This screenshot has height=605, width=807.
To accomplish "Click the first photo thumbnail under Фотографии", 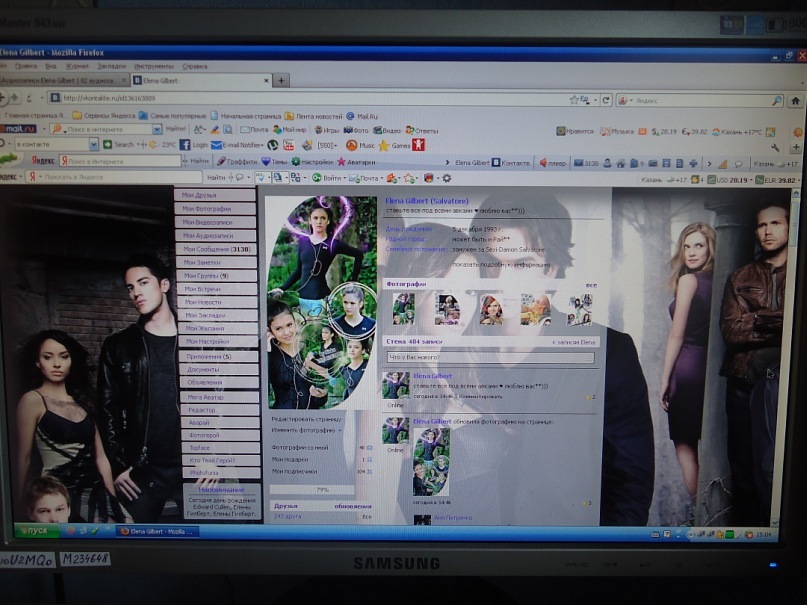I will [403, 309].
